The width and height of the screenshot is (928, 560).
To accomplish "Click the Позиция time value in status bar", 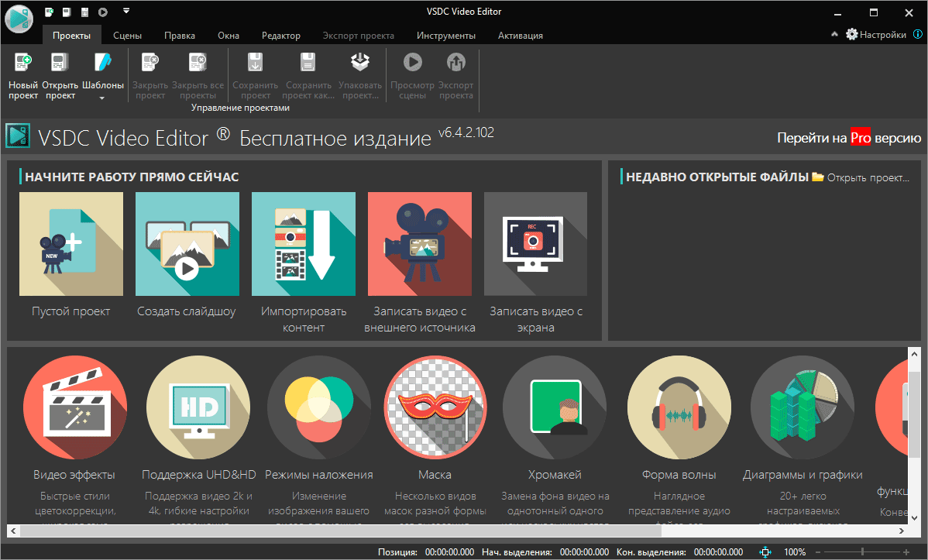I will click(449, 551).
